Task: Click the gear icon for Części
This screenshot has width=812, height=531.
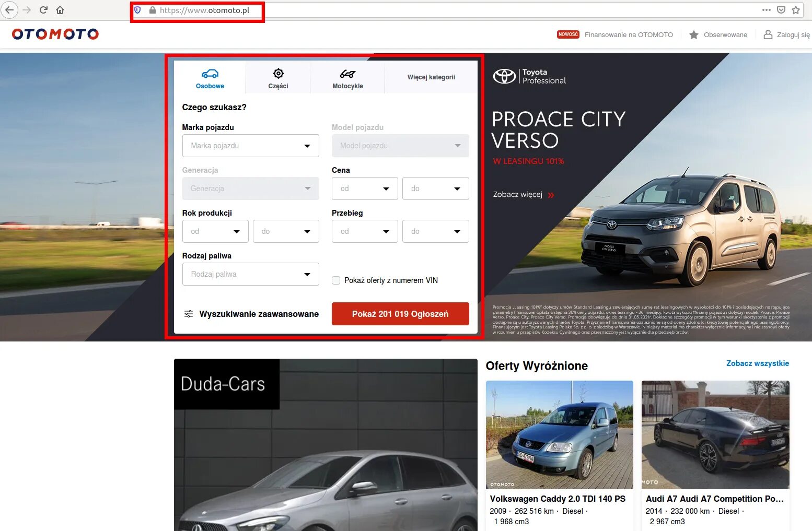Action: pos(279,74)
